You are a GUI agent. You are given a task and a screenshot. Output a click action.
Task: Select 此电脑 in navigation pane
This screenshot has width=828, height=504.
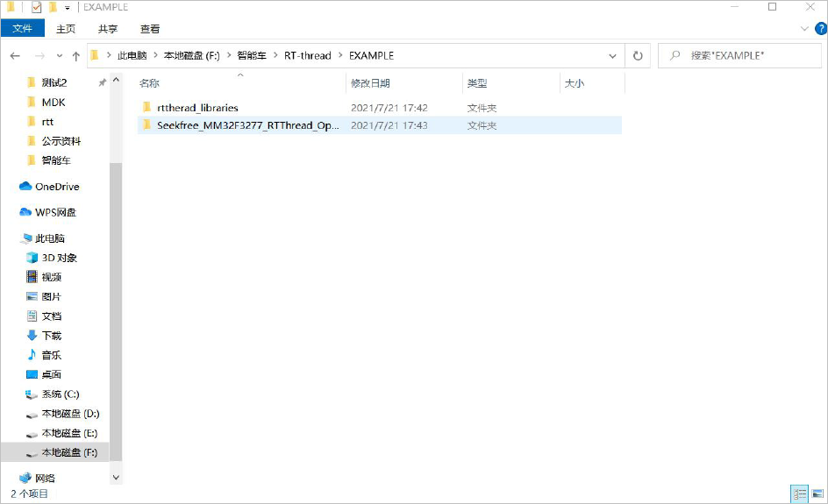(x=50, y=238)
